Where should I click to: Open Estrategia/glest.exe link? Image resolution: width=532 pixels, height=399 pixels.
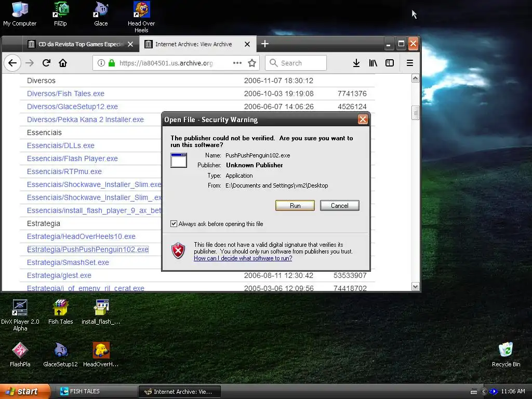(x=59, y=275)
